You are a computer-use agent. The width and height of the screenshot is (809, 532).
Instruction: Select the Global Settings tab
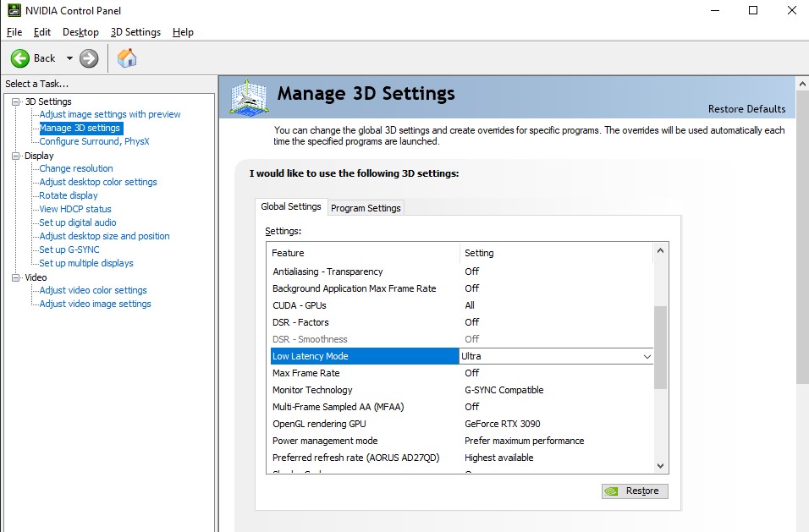pos(291,206)
